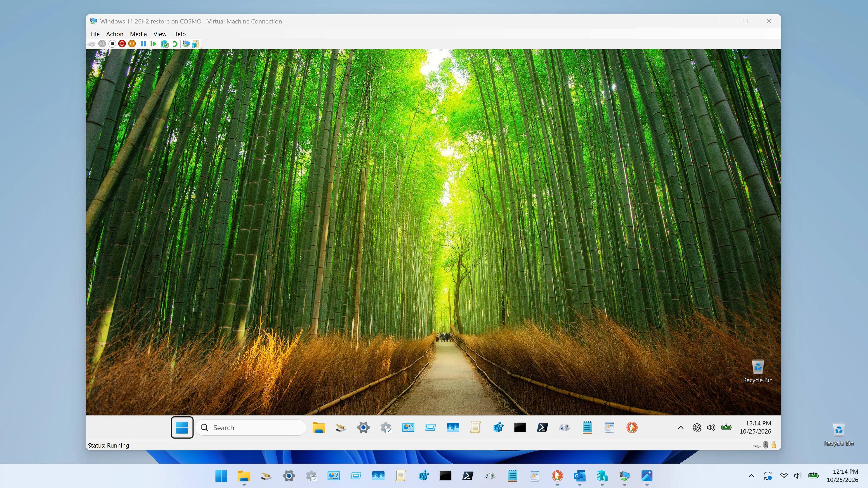Image resolution: width=868 pixels, height=488 pixels.
Task: Open Outlook in the host taskbar
Action: pos(580,476)
